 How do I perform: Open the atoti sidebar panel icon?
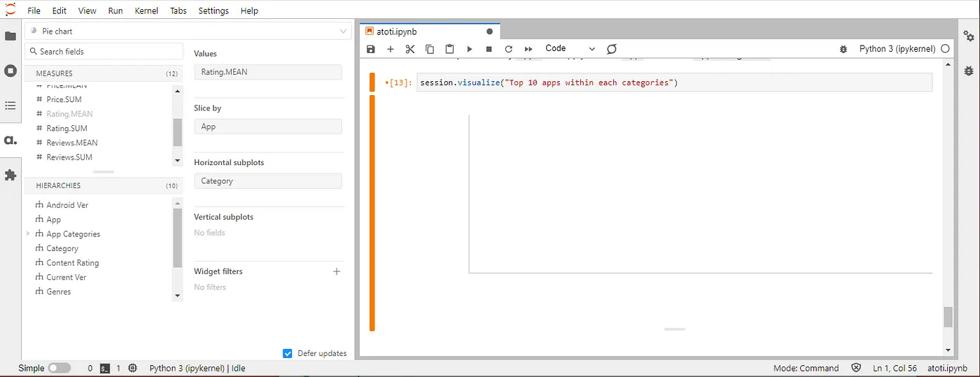coord(10,140)
